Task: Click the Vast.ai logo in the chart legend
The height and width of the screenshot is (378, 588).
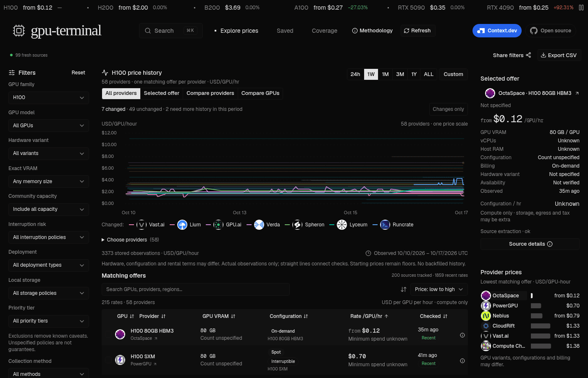Action: pyautogui.click(x=142, y=225)
